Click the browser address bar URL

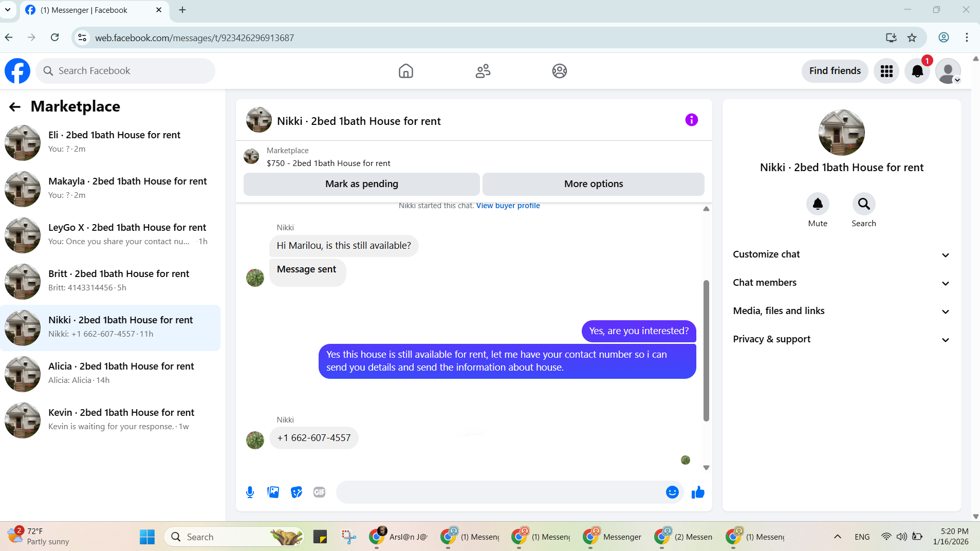pyautogui.click(x=194, y=38)
